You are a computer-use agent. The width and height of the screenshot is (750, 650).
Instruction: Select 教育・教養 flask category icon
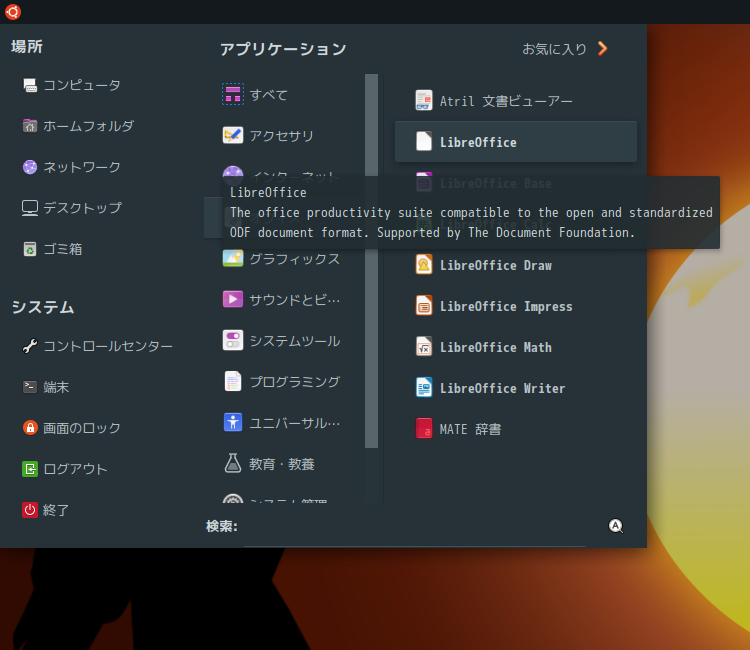(x=233, y=463)
